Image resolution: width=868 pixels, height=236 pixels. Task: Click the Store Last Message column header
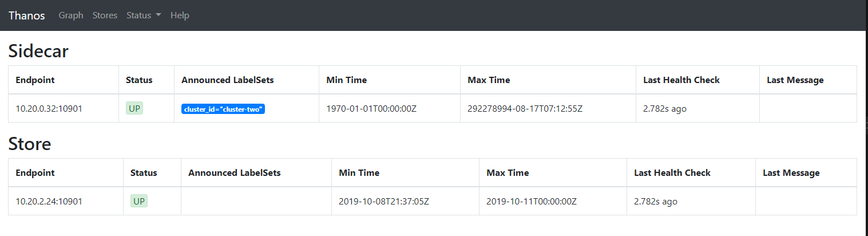coord(791,172)
